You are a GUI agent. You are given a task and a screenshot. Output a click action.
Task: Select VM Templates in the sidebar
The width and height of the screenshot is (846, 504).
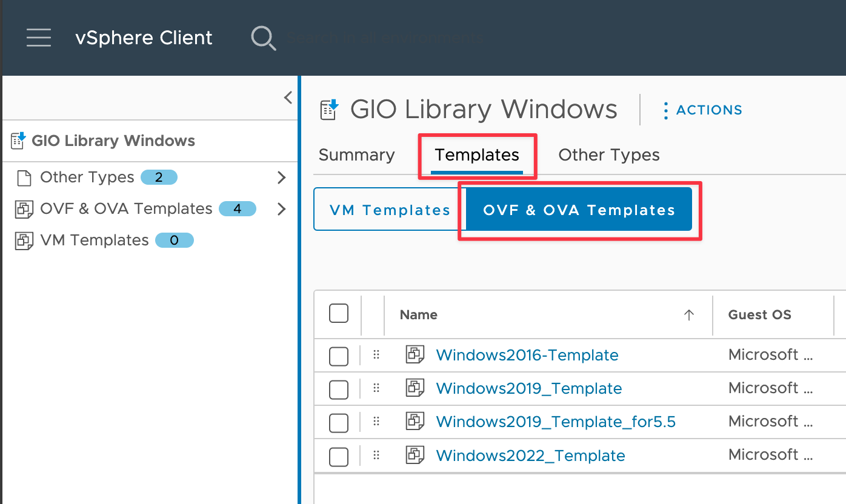(x=95, y=240)
